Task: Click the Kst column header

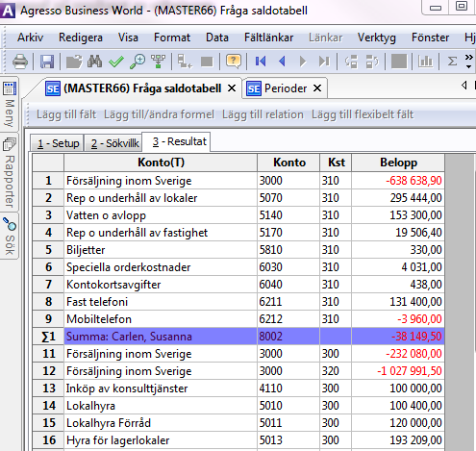Action: point(336,163)
